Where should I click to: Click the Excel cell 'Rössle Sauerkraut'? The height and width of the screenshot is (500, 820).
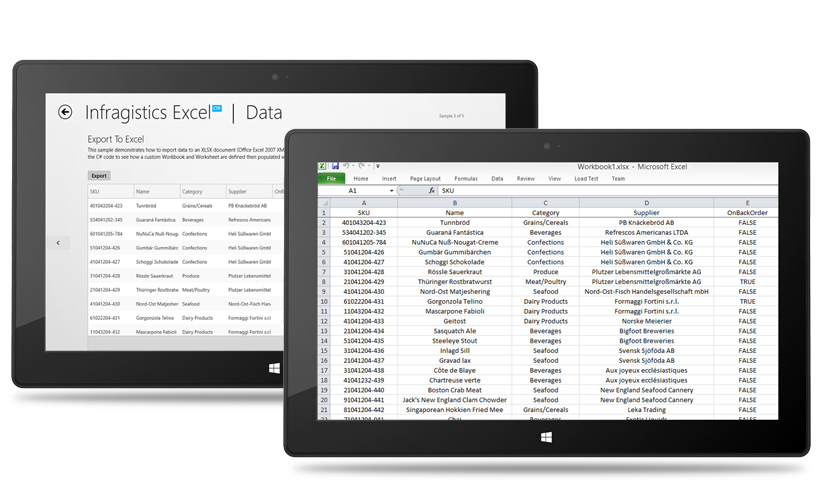(454, 271)
